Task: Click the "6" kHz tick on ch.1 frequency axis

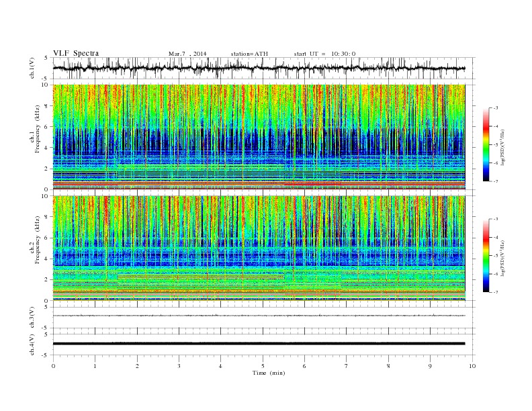Action: (47, 127)
